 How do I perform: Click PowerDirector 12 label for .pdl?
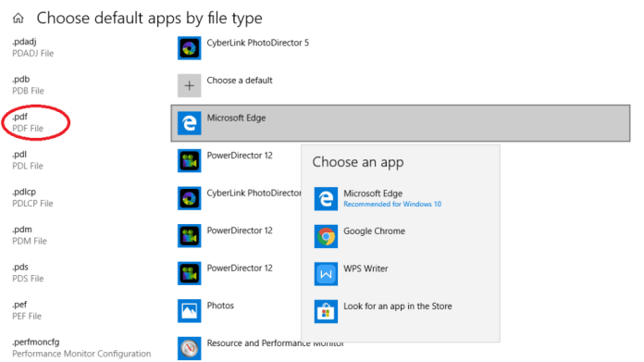pyautogui.click(x=240, y=156)
